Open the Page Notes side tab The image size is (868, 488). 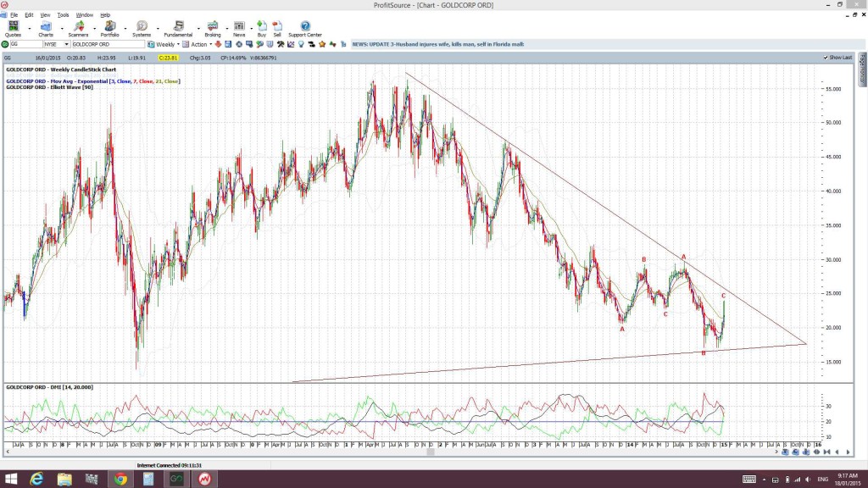pyautogui.click(x=862, y=69)
